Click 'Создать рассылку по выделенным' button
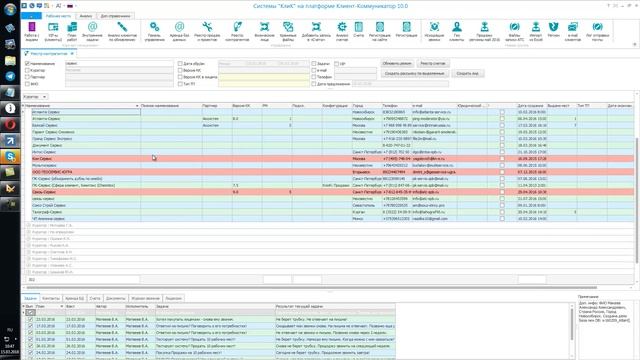This screenshot has height=360, width=640. click(415, 73)
